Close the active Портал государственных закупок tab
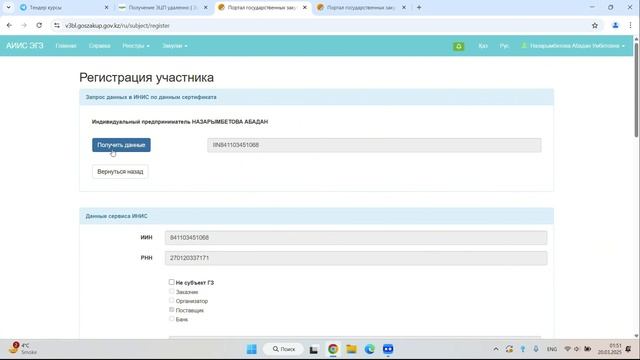The image size is (640, 360). tap(304, 7)
